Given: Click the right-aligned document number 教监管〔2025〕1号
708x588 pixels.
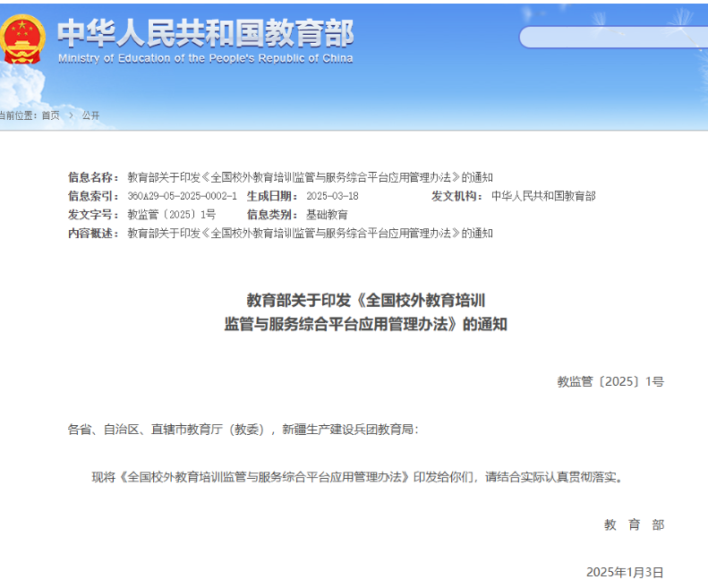Looking at the screenshot, I should tap(610, 381).
